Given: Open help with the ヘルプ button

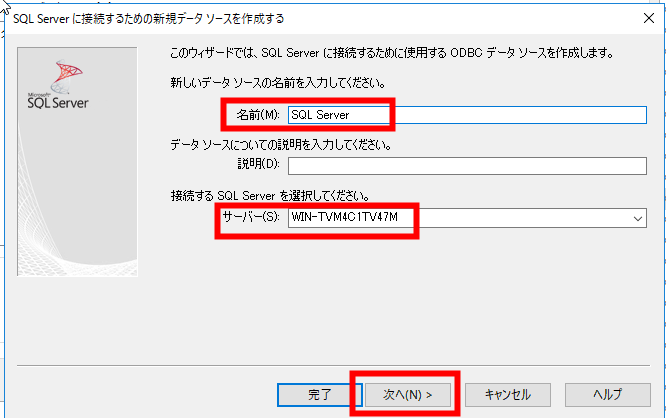Looking at the screenshot, I should tap(607, 395).
